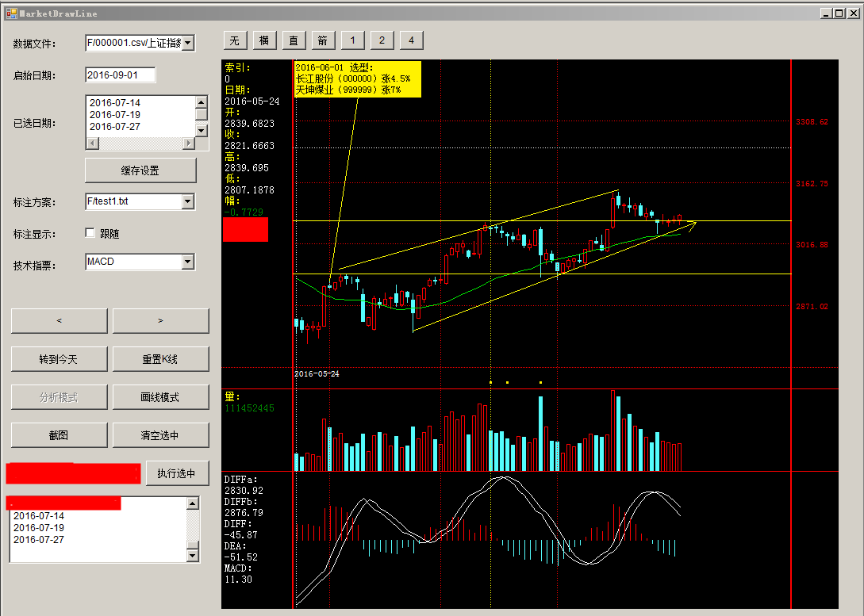Select the 箭 arrow drawing tool
The height and width of the screenshot is (616, 864).
323,40
